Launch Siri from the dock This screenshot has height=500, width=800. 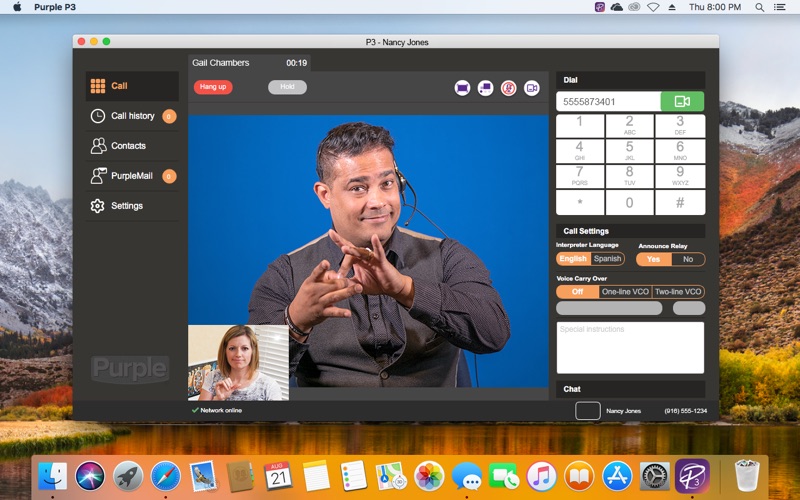(x=90, y=476)
